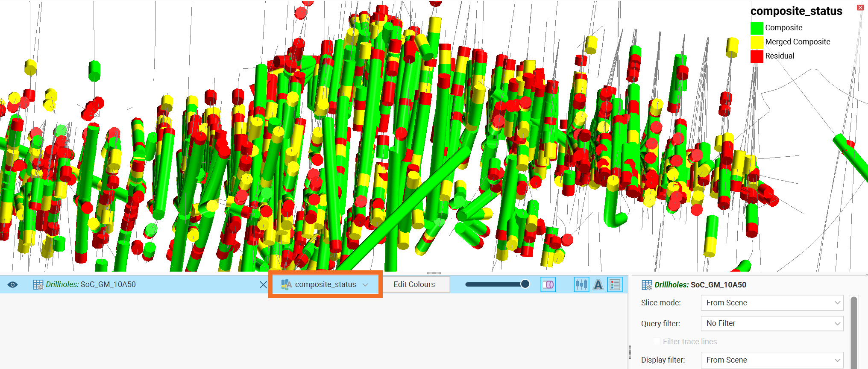Toggle visibility eye for SoC_GM_10A50 drillholes

(13, 284)
